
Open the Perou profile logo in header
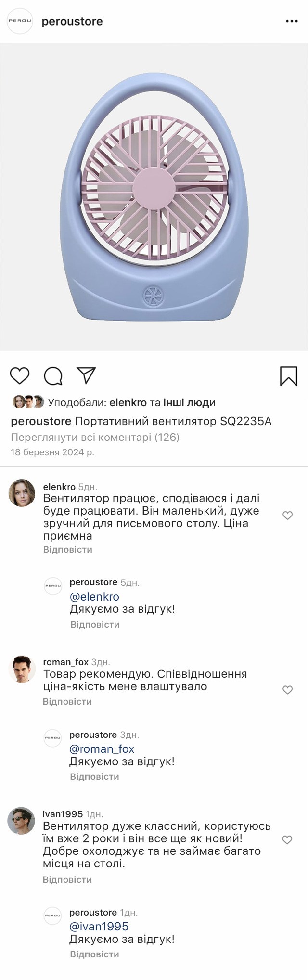20,21
